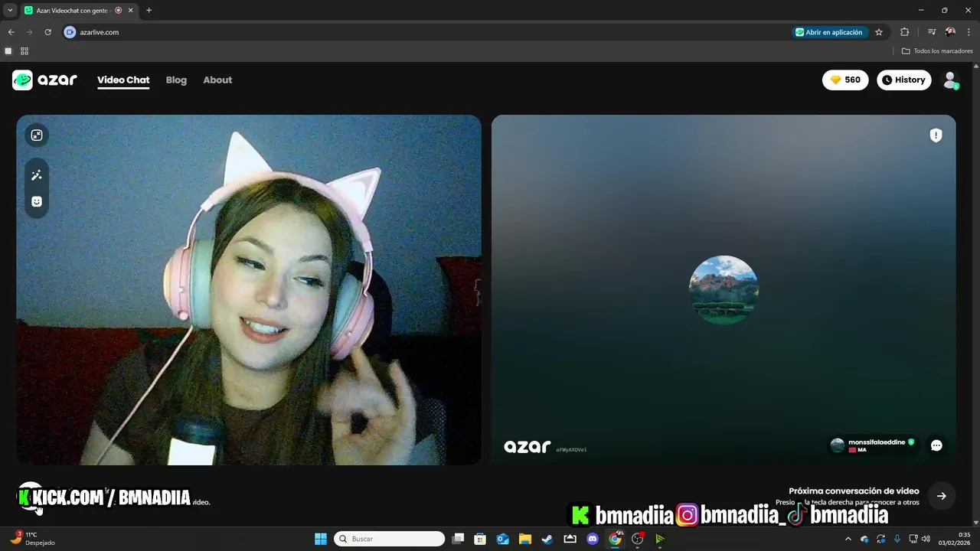
Task: Open the magic wand effects tool
Action: click(36, 175)
